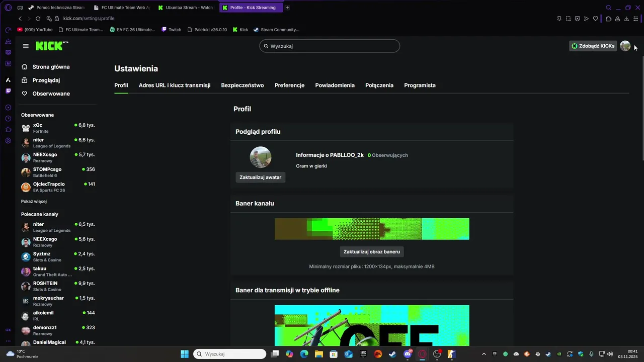Open YouTube bookmark in bookmarks bar
Screen dimensions: 644x362
pos(35,30)
